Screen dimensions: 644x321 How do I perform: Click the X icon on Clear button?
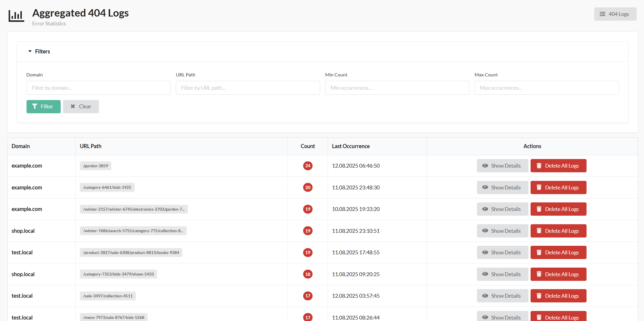point(73,107)
